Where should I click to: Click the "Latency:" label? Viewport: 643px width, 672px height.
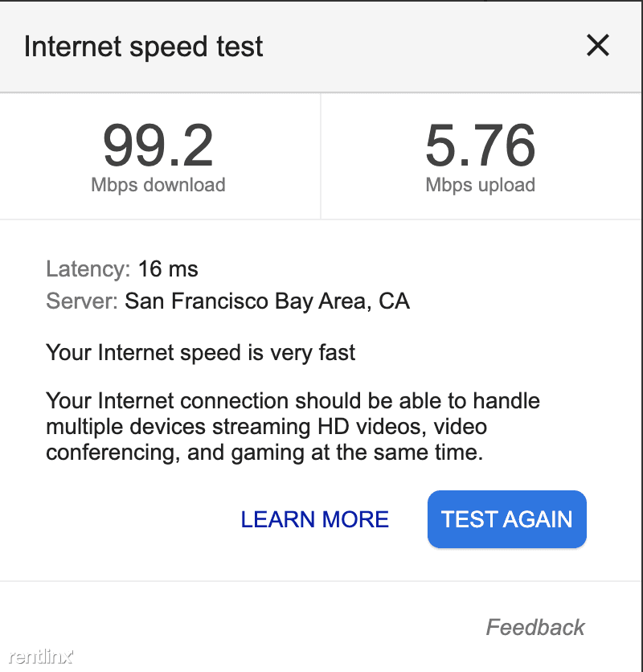pyautogui.click(x=88, y=268)
